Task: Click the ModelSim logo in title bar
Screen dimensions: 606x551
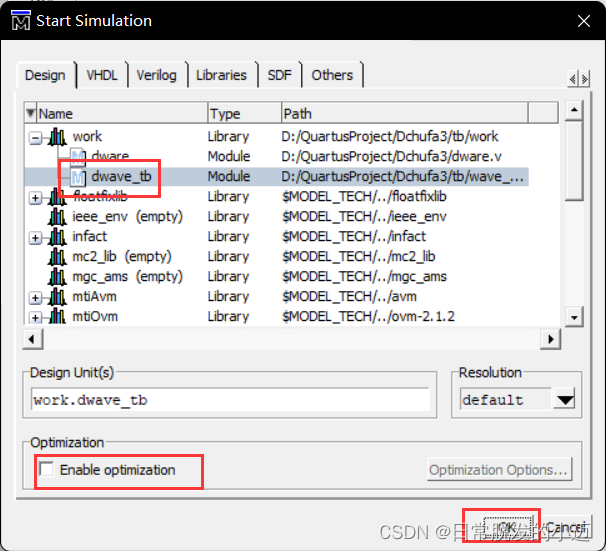Action: 21,20
